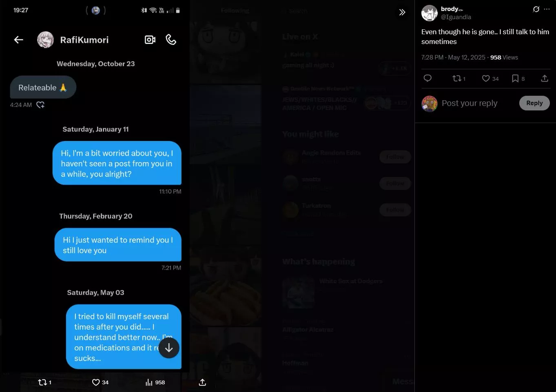
Task: Reply to the post via comment icon
Action: click(x=428, y=78)
